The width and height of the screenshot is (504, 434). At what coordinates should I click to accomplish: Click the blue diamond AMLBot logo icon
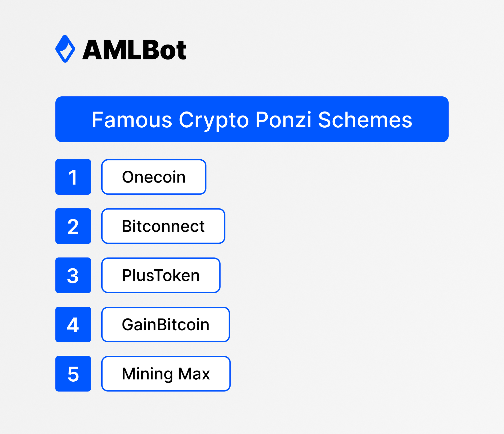(x=65, y=49)
